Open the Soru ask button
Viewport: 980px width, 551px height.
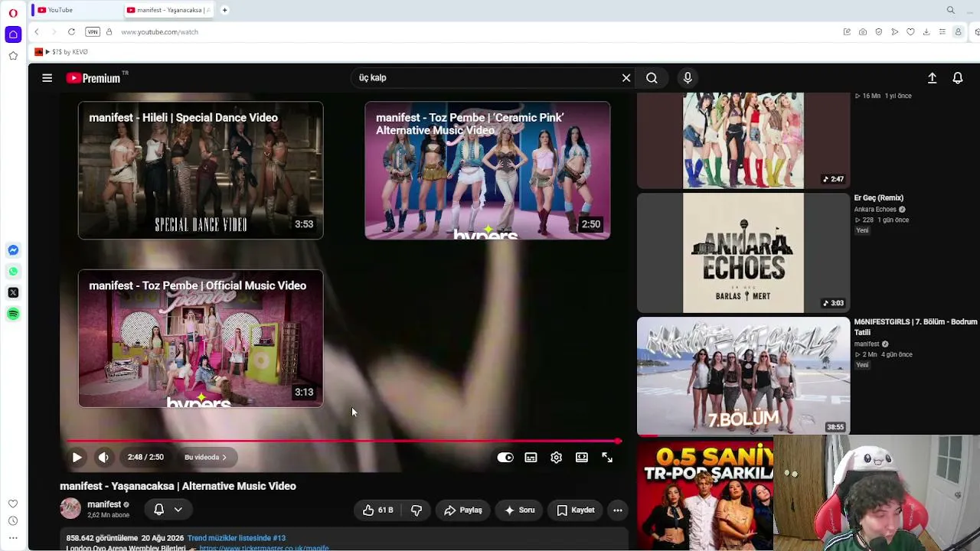(519, 510)
